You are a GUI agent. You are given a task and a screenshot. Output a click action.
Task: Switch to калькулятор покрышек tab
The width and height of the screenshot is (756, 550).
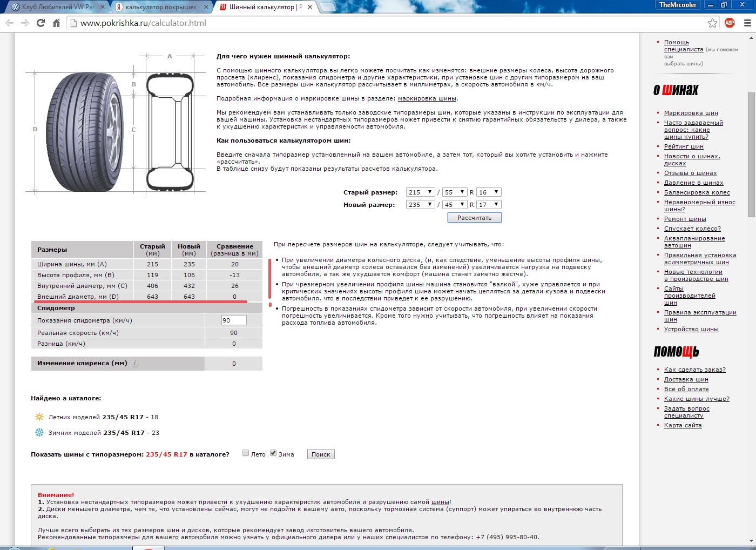coord(161,7)
